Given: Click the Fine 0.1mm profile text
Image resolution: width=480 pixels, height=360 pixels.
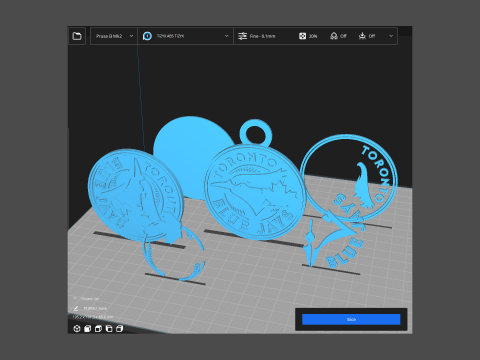Looking at the screenshot, I should [x=263, y=36].
